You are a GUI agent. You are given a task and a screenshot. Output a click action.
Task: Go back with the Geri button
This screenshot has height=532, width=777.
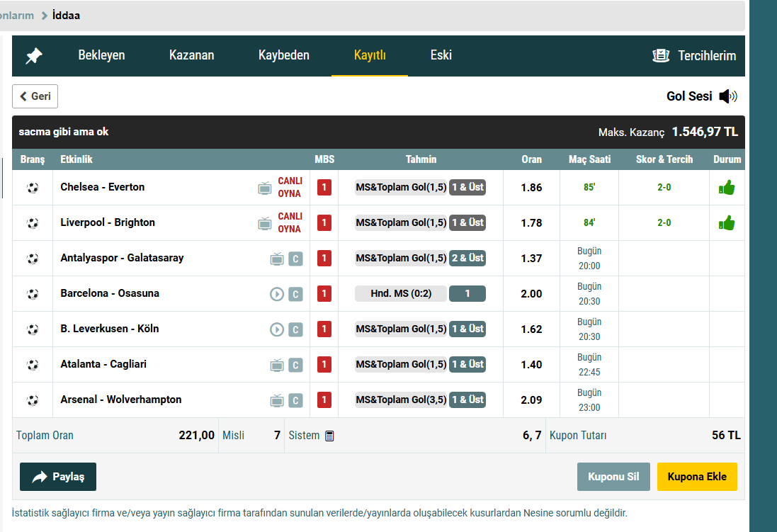click(35, 96)
